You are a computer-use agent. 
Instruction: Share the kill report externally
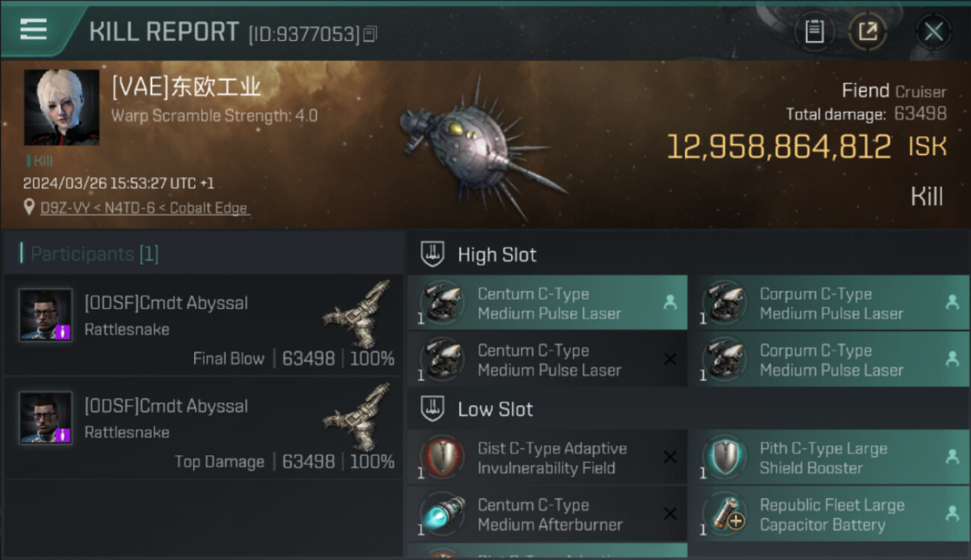pyautogui.click(x=867, y=31)
